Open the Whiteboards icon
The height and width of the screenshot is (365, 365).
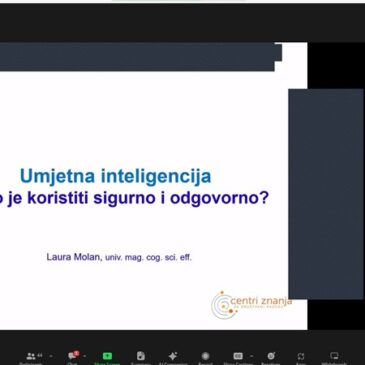[334, 356]
